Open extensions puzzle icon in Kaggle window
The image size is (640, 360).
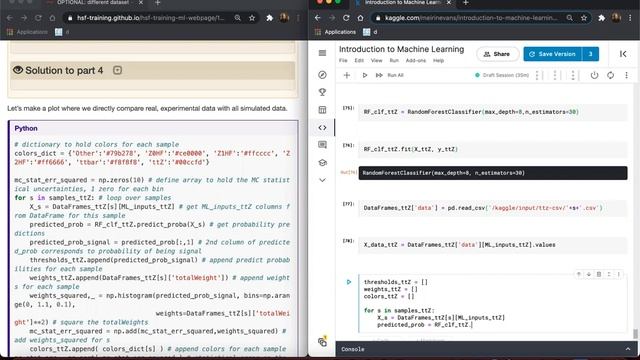click(602, 18)
